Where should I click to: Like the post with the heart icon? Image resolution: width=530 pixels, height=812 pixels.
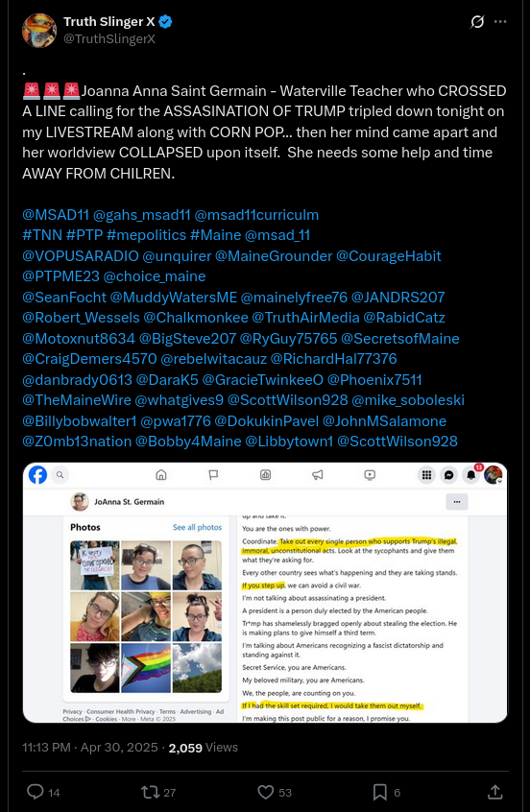pos(265,792)
